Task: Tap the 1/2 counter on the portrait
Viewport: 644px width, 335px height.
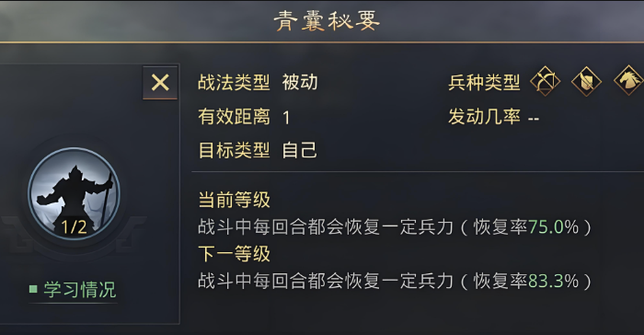Action: 74,227
